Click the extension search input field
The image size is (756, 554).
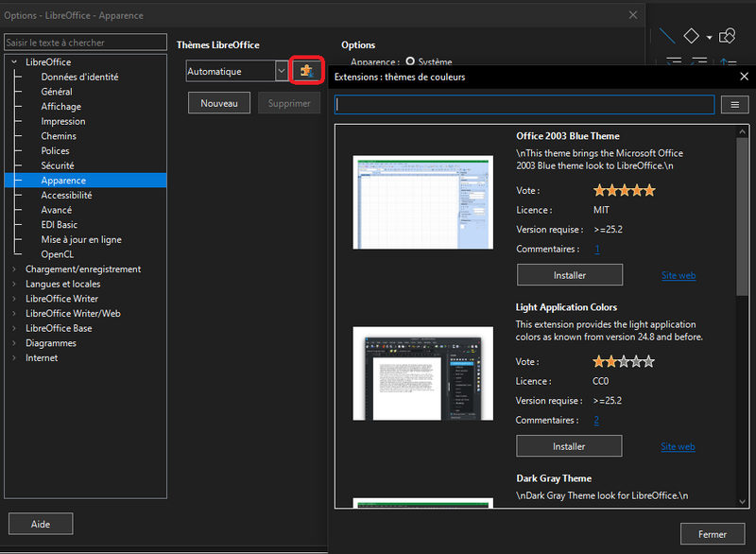[524, 104]
